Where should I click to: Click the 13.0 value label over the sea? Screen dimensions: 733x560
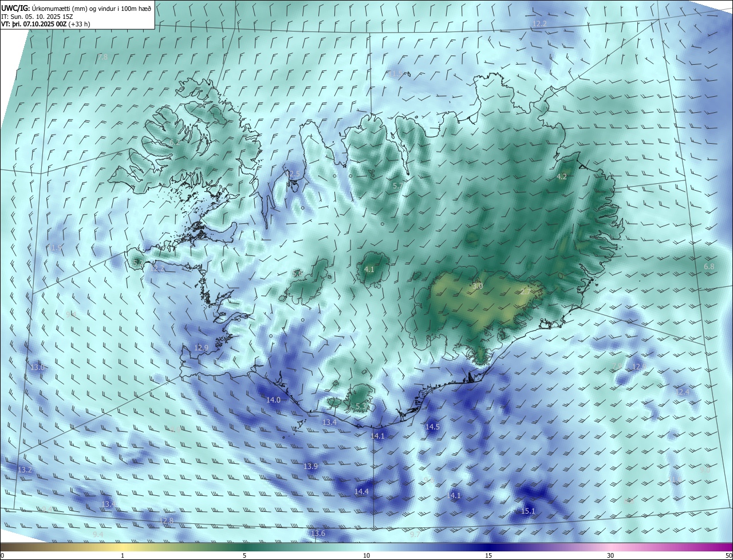tap(37, 367)
